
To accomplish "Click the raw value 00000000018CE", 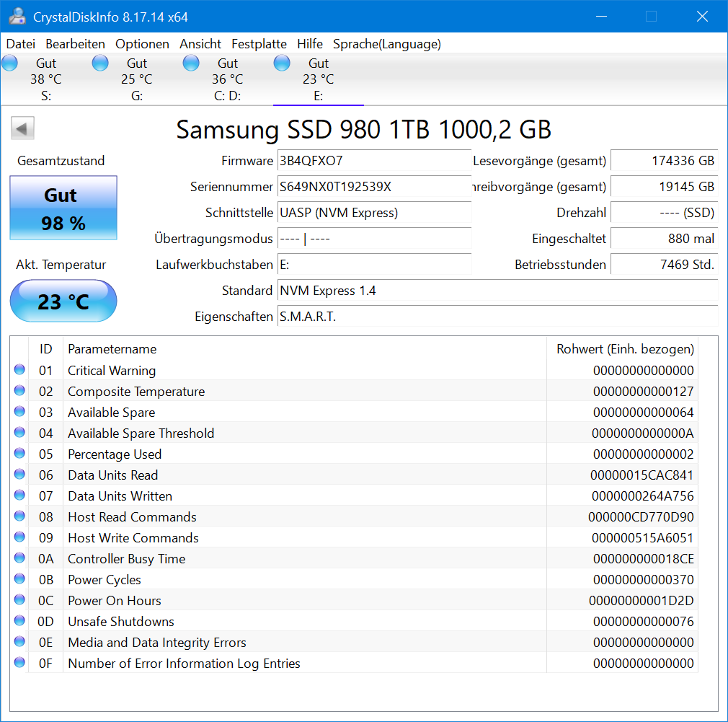I will tap(644, 558).
